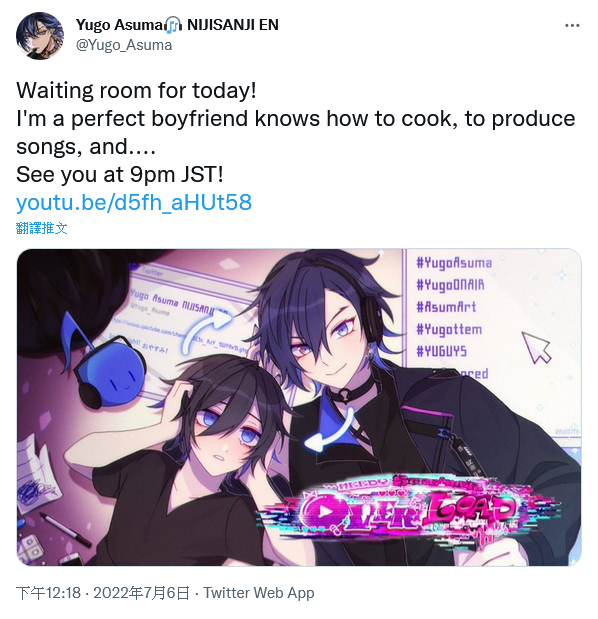Click #YugoAsuma text in the image
Screen dimensions: 598x619
pyautogui.click(x=454, y=263)
